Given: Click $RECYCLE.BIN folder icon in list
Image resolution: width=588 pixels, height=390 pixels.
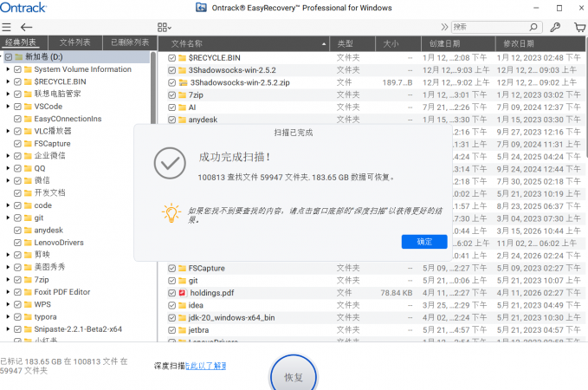Looking at the screenshot, I should click(x=182, y=58).
